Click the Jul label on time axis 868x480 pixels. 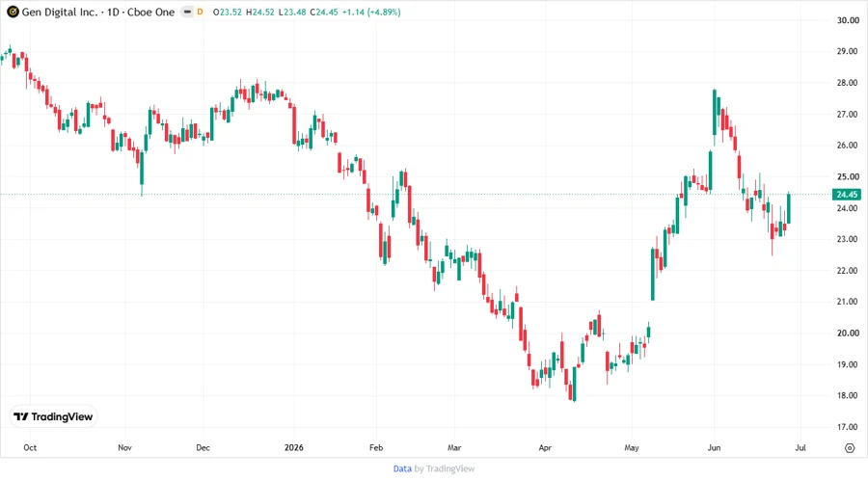tap(800, 447)
